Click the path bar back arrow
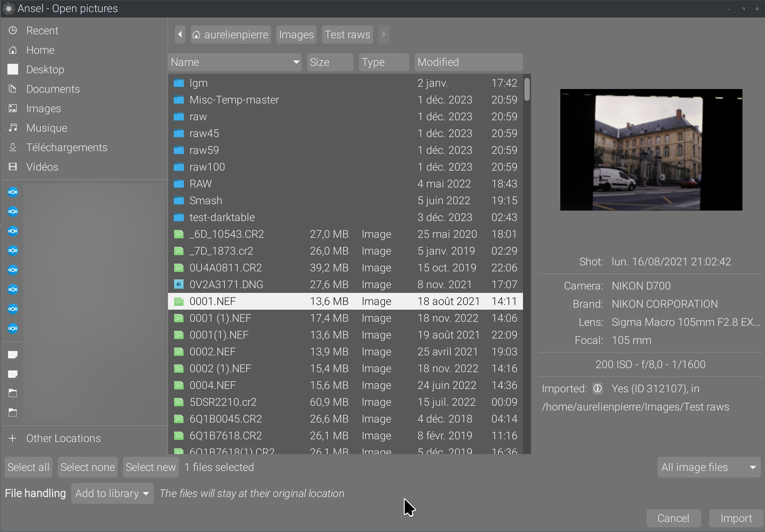This screenshot has height=532, width=765. click(180, 35)
